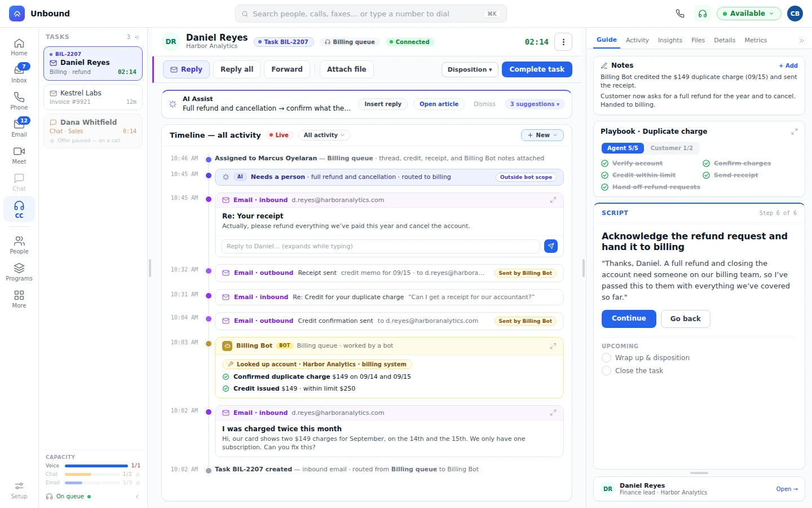Open the Disposition dropdown
Image resolution: width=812 pixels, height=508 pixels.
pos(470,69)
